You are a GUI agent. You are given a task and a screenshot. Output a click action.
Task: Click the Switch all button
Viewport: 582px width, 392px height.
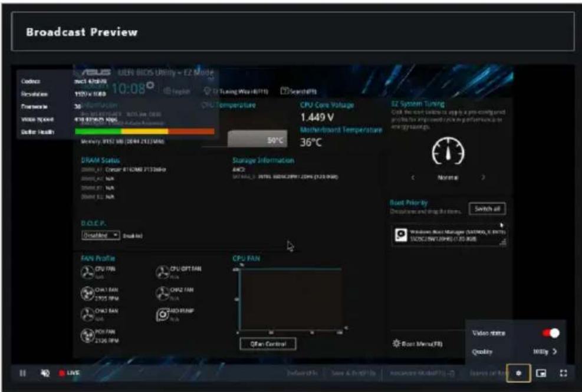pyautogui.click(x=487, y=209)
